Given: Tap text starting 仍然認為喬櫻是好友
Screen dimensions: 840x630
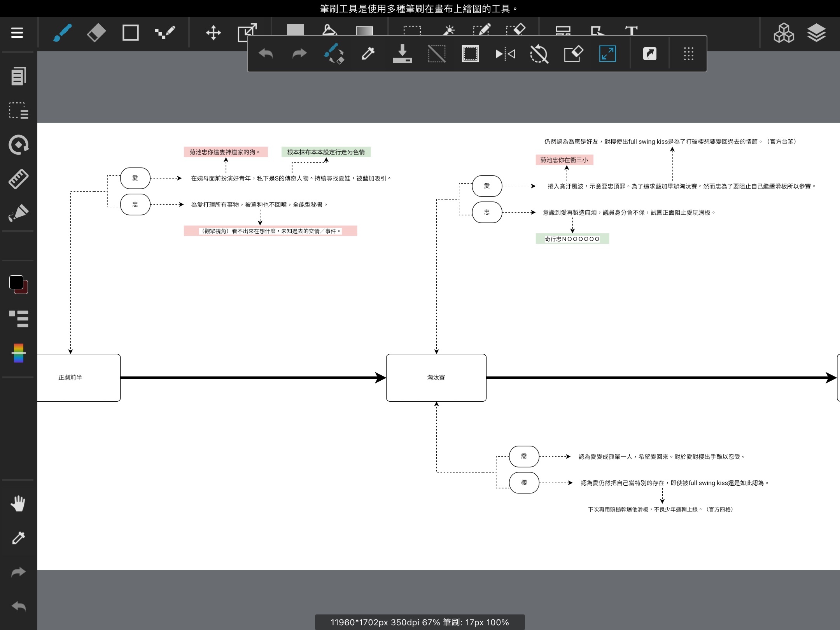Looking at the screenshot, I should click(x=670, y=142).
